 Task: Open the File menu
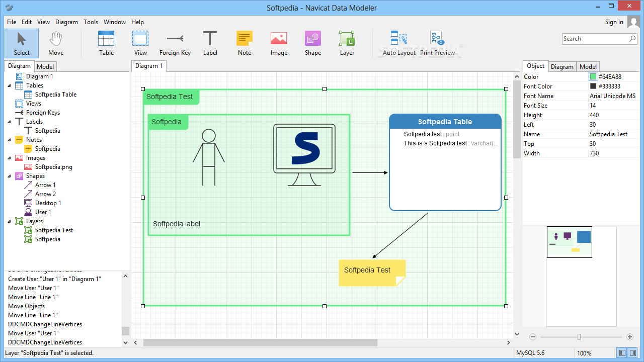[x=12, y=22]
